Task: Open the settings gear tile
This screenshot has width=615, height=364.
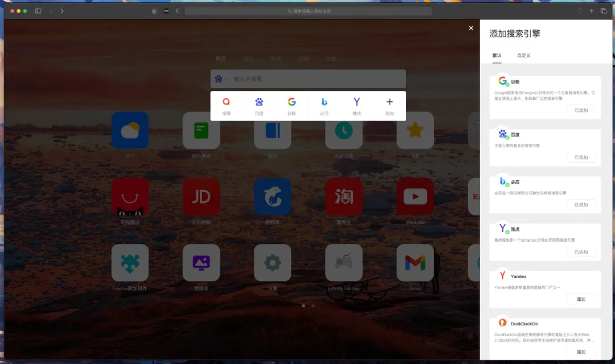Action: 273,263
